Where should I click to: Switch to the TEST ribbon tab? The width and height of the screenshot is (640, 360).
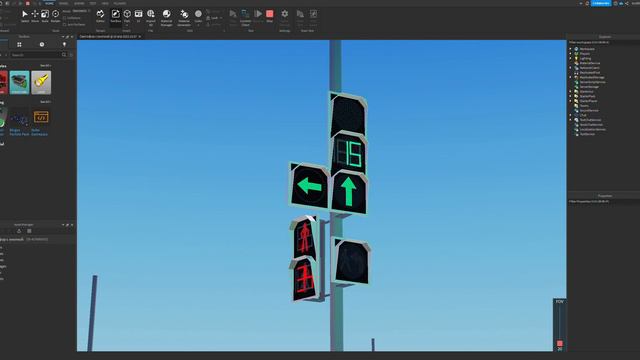coord(93,3)
